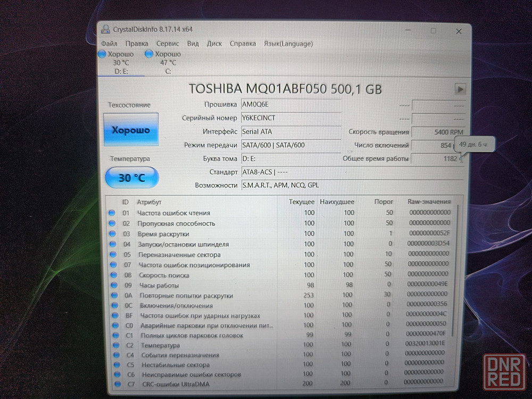Image resolution: width=532 pixels, height=399 pixels.
Task: Click the Интерфейс field Serial ATA
Action: [291, 131]
